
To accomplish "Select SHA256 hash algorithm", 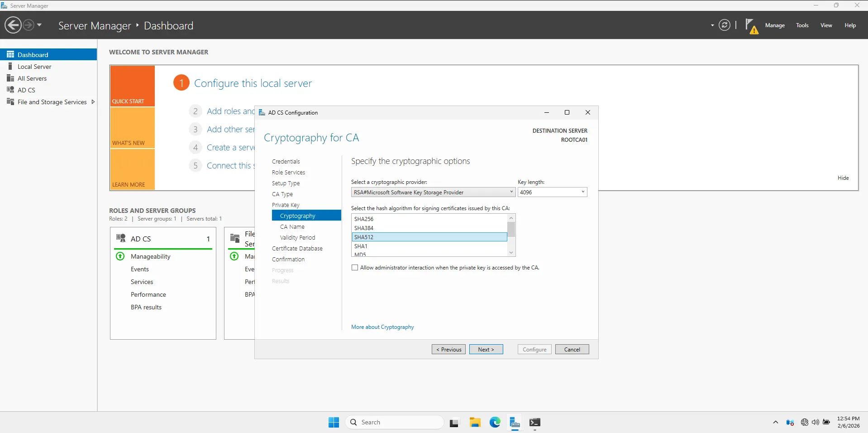I will click(429, 219).
